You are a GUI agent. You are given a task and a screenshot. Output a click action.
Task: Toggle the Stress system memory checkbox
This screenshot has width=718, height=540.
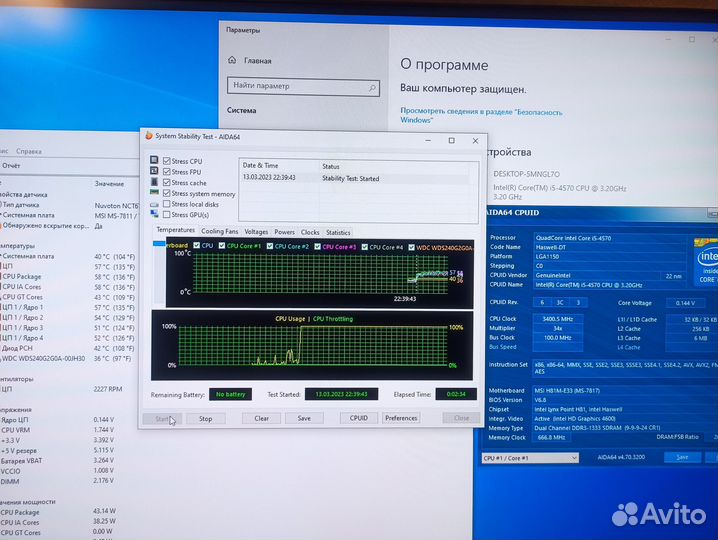167,193
